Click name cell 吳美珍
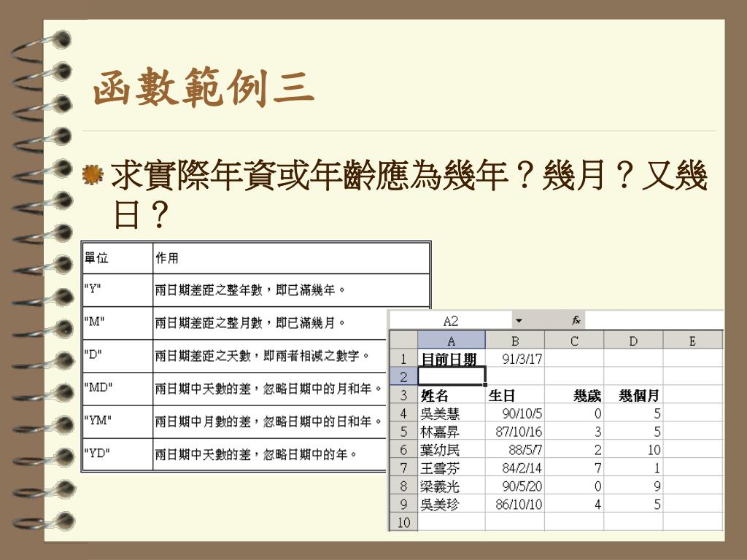 [x=452, y=504]
